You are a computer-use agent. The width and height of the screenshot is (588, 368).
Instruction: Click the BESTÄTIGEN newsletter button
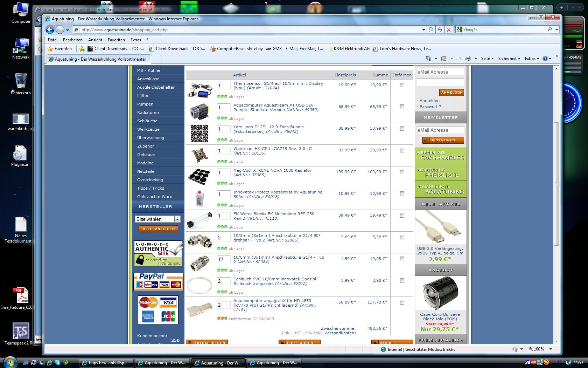click(443, 140)
